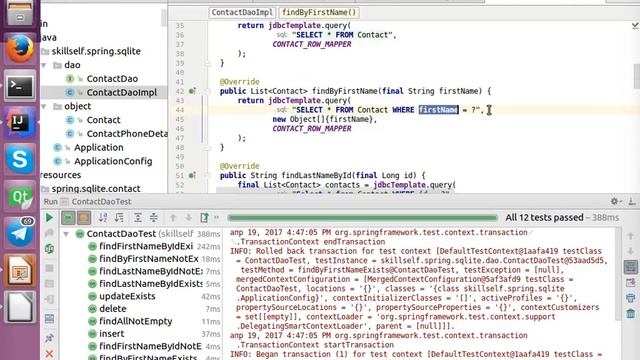
Task: Open Qt Creator from the dock
Action: pyautogui.click(x=20, y=197)
